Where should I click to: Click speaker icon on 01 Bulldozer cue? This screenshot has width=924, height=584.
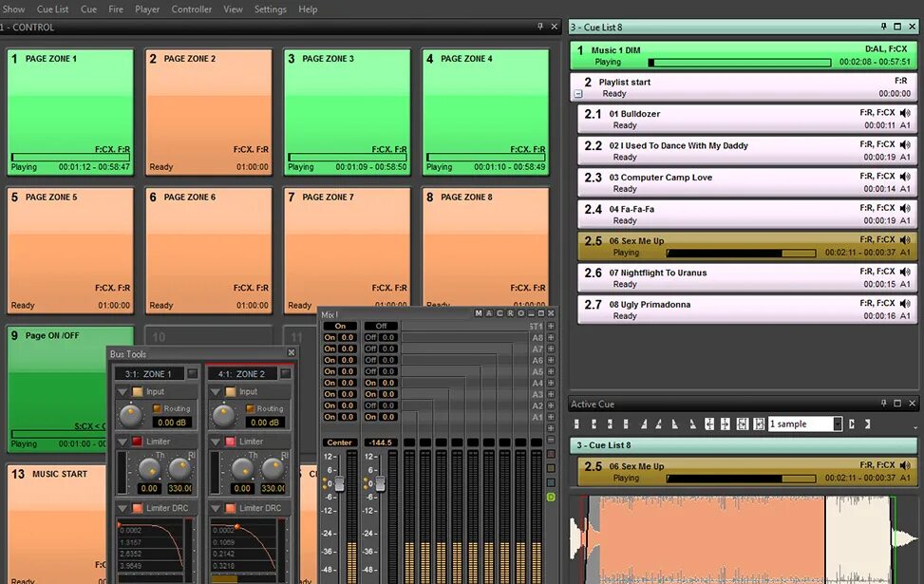tap(905, 113)
